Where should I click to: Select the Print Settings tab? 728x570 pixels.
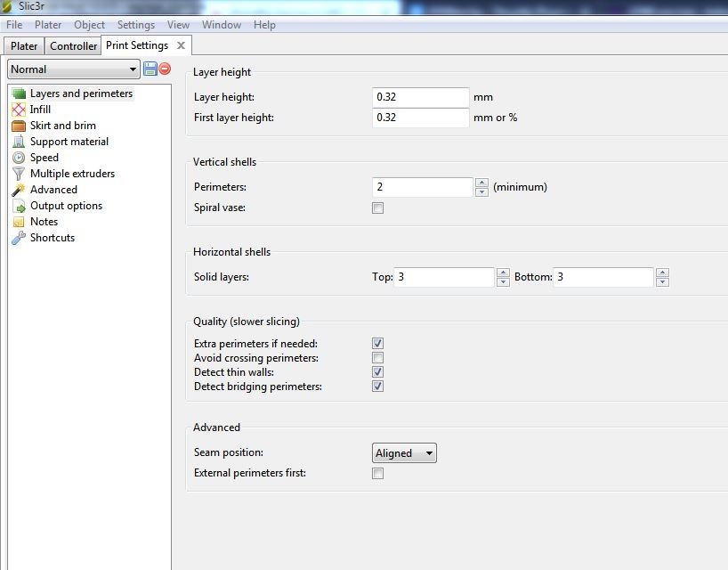click(x=137, y=45)
